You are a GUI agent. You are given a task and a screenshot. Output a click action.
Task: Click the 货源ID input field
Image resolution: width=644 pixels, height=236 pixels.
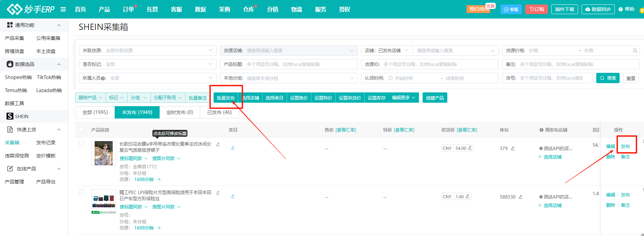430,64
